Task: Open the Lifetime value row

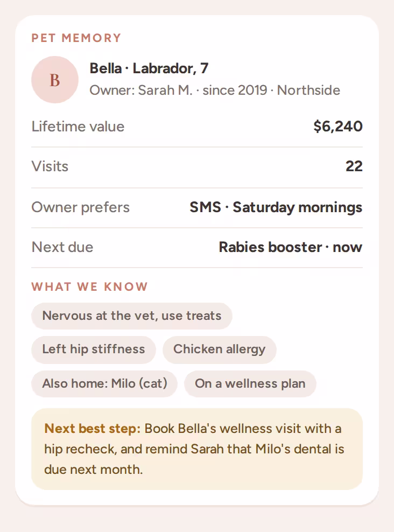Action: click(x=197, y=127)
